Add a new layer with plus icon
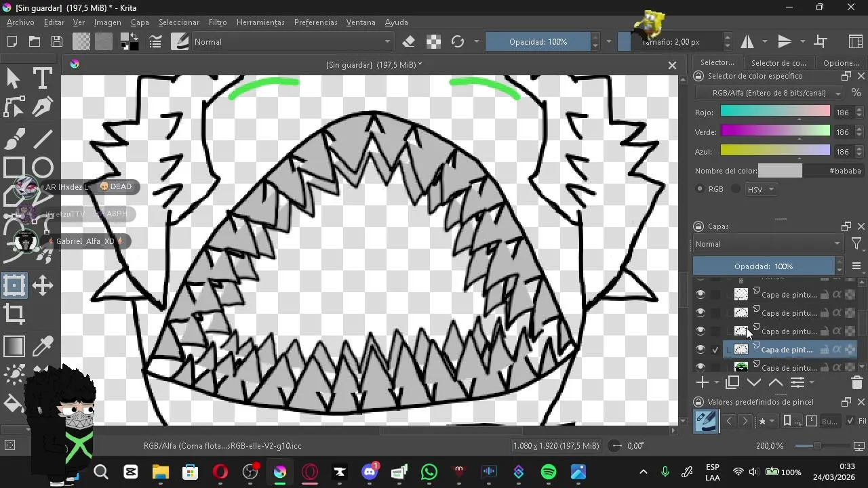 (703, 382)
